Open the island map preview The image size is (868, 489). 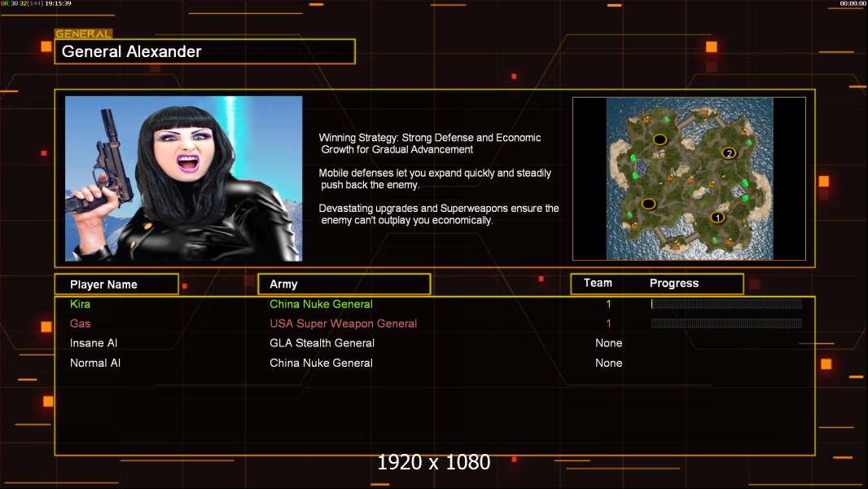[689, 178]
